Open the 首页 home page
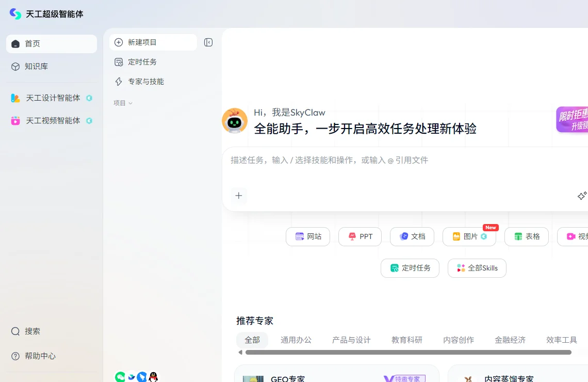Screen dimensions: 588x382 point(52,43)
